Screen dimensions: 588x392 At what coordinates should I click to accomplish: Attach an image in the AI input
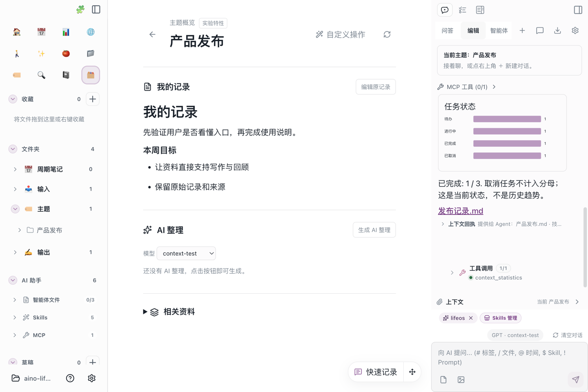[461, 380]
